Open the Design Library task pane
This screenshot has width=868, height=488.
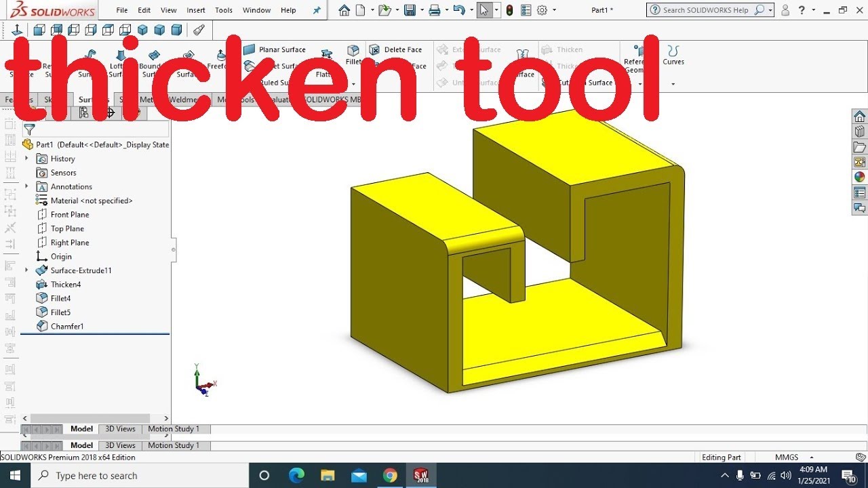tap(860, 131)
